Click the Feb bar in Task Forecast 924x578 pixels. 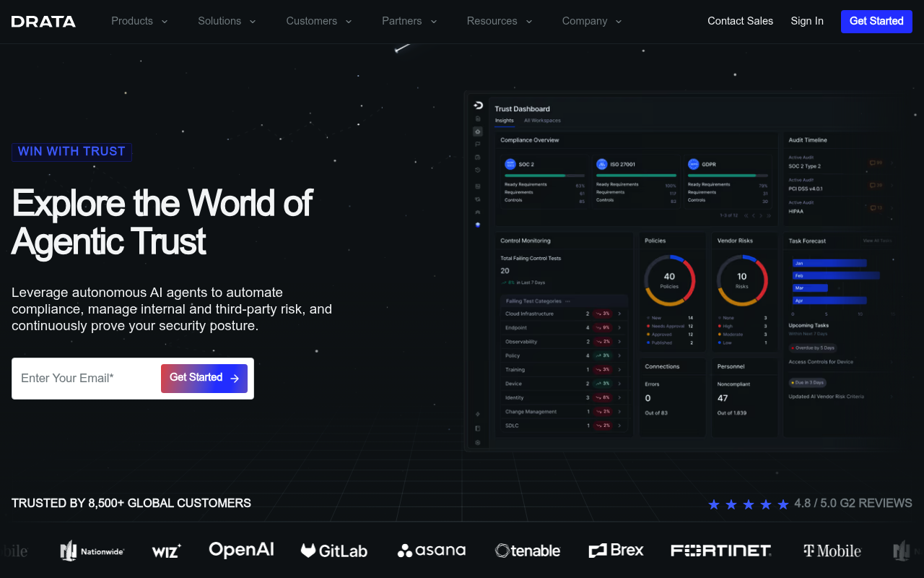836,275
